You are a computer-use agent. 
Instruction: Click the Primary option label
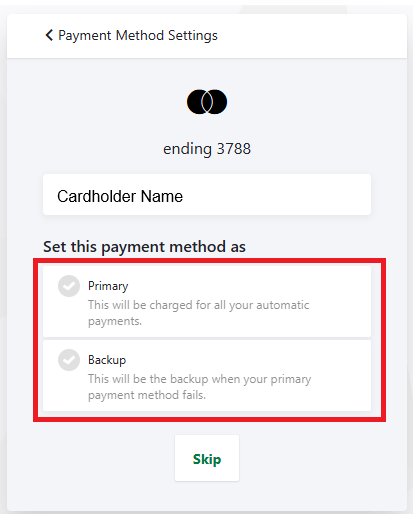pyautogui.click(x=108, y=286)
